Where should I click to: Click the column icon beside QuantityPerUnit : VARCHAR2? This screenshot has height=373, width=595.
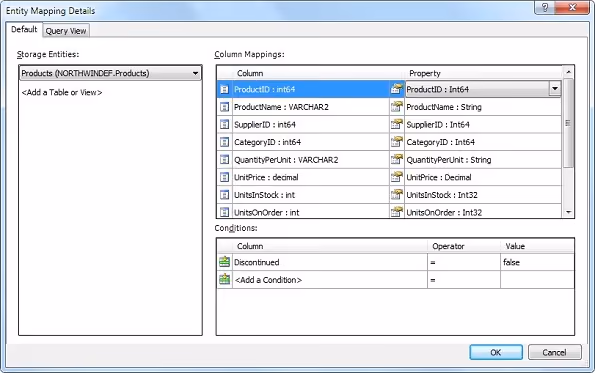click(224, 160)
